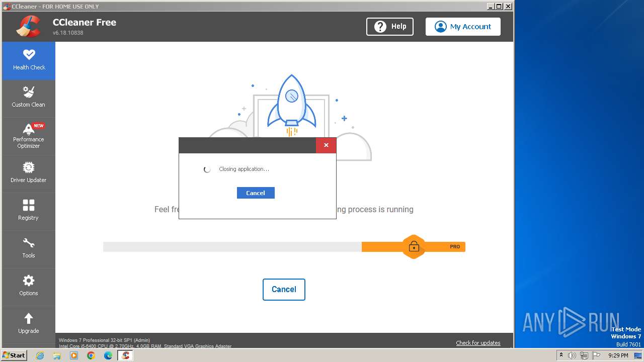Open the Health Check section
Screen dimensions: 644x362
(x=29, y=60)
